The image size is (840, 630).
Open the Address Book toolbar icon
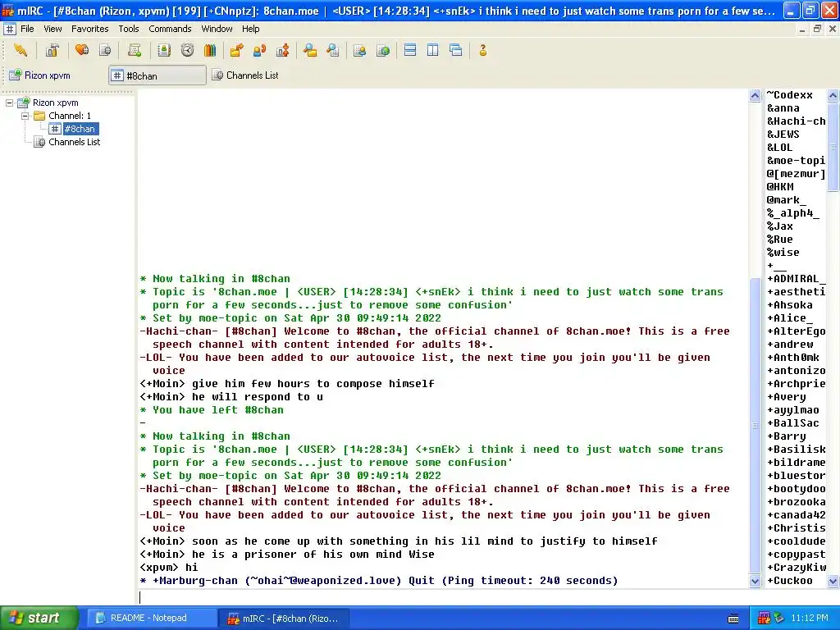coord(164,50)
